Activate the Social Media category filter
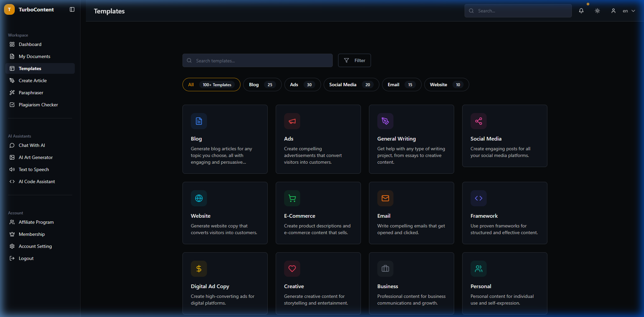644x317 pixels. 351,85
